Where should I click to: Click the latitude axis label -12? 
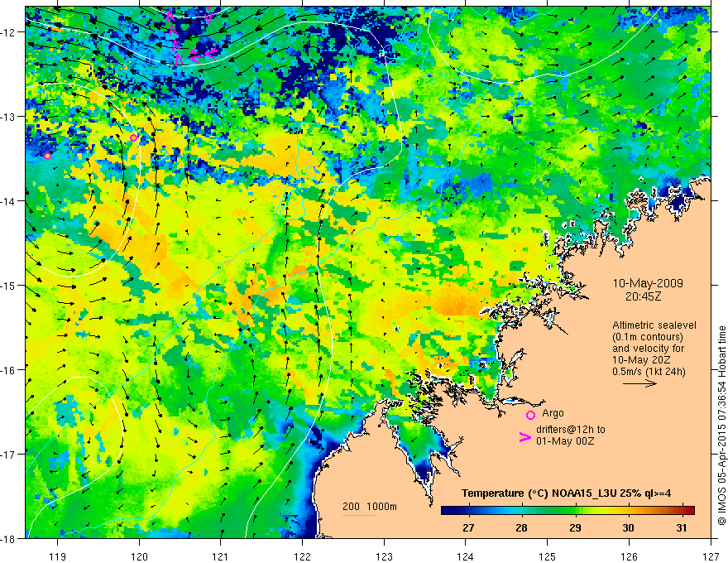tap(9, 32)
